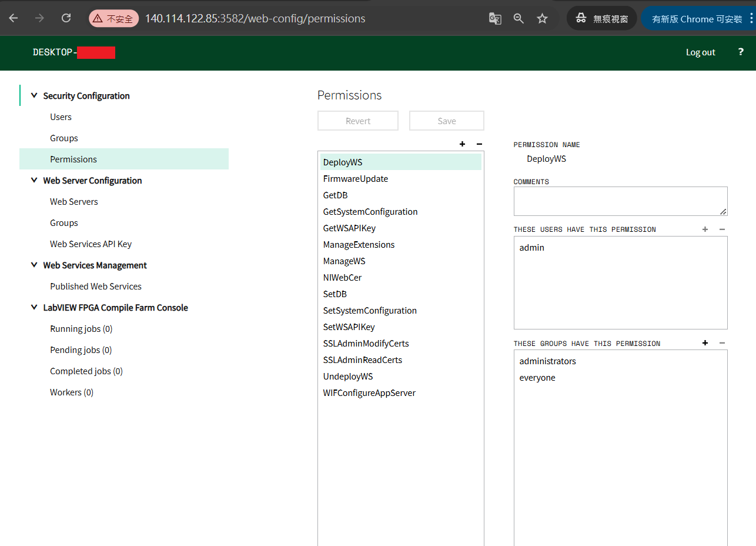Open Web Services API Key page
Viewport: 756px width, 546px height.
[x=91, y=244]
